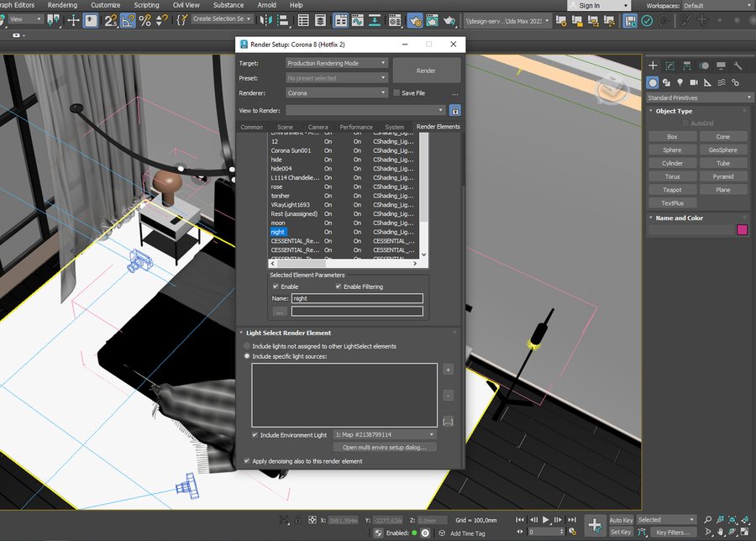Switch to the Hierarchy panel icon
Screen dimensions: 756x541
(687, 66)
